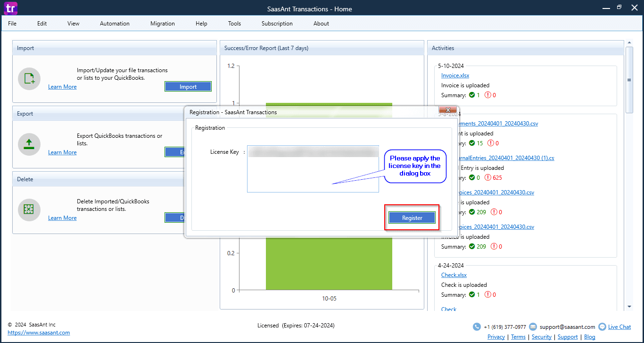644x343 pixels.
Task: Click the Activities scroll down arrow
Action: (x=629, y=307)
